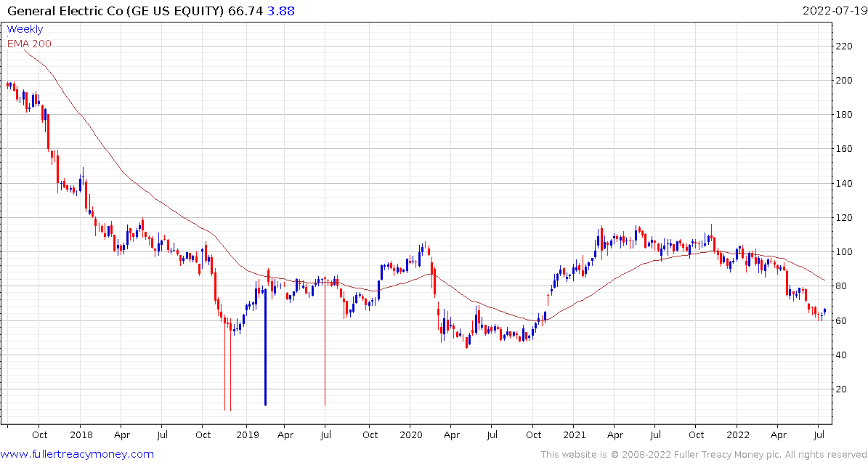The height and width of the screenshot is (465, 868).
Task: Click the tall blue candlestick spike in early 2019
Action: pos(266,346)
